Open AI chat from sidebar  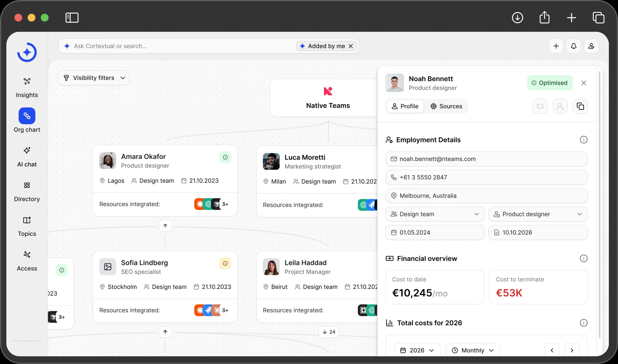[27, 157]
